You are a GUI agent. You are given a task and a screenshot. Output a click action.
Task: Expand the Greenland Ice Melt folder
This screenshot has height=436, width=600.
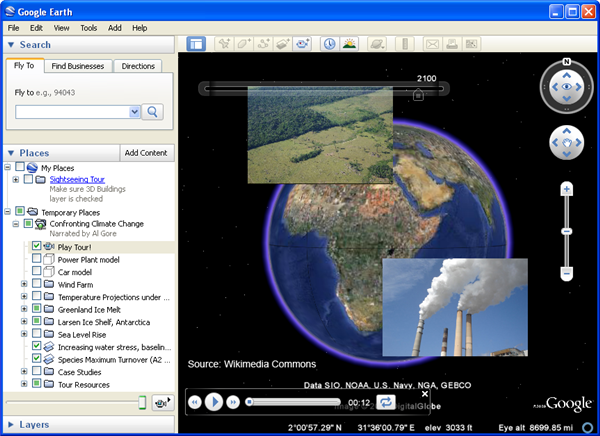(24, 310)
